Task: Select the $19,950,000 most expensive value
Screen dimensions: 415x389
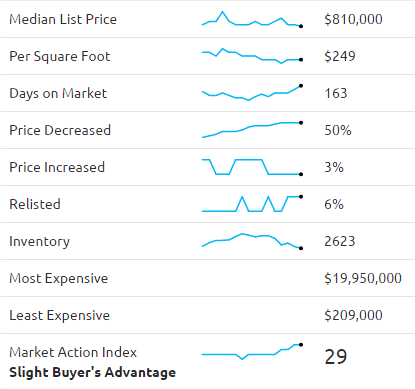Action: [363, 278]
